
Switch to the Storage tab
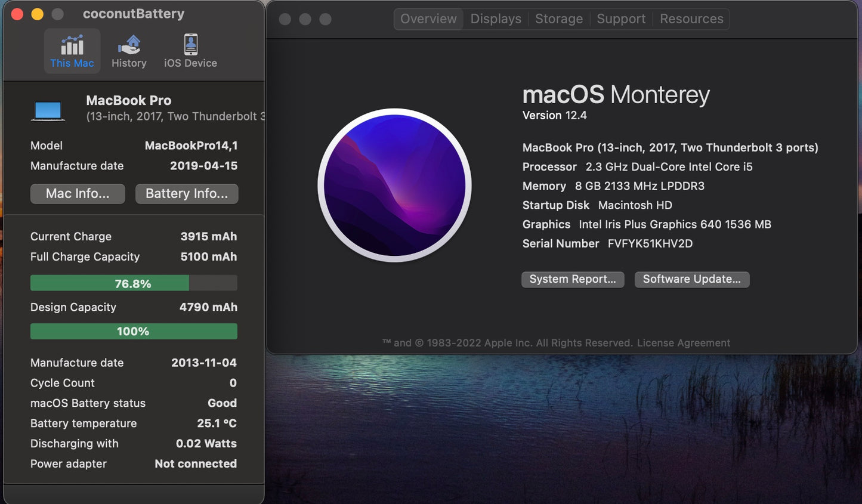coord(558,18)
